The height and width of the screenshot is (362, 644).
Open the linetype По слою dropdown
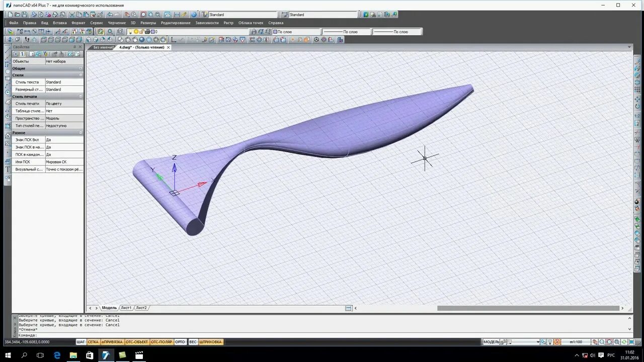point(347,32)
